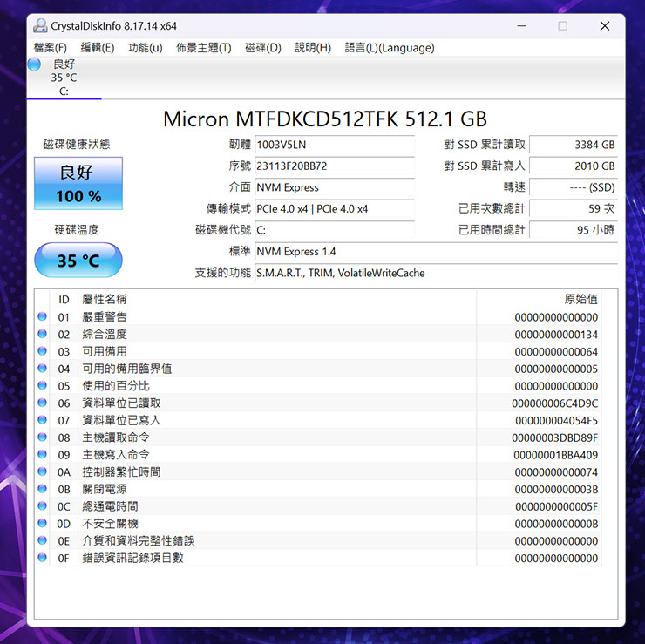The width and height of the screenshot is (645, 644).
Task: Click the status dot for attribute 05 使用的百分比
Action: click(x=42, y=385)
